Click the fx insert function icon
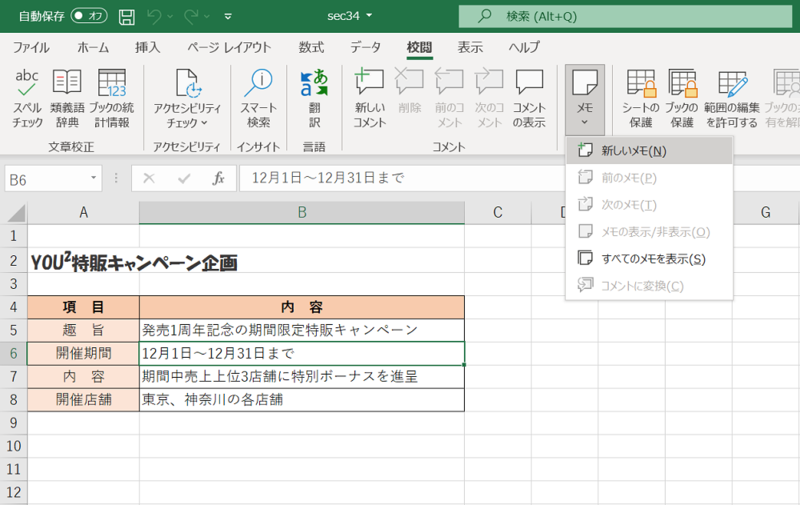The width and height of the screenshot is (800, 505). pyautogui.click(x=218, y=178)
